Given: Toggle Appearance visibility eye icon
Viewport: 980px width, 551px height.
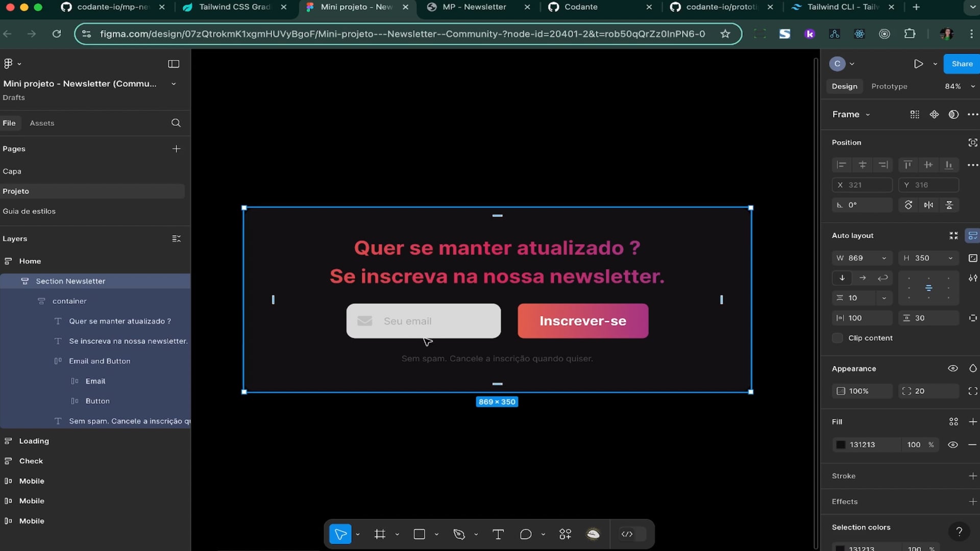Looking at the screenshot, I should point(952,368).
